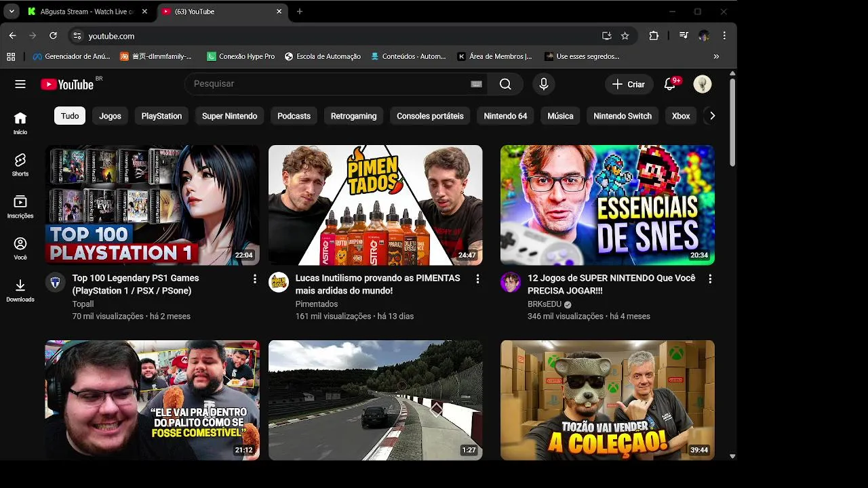Open BRKsEDU channel avatar
Screen dimensions: 868x488
point(511,282)
